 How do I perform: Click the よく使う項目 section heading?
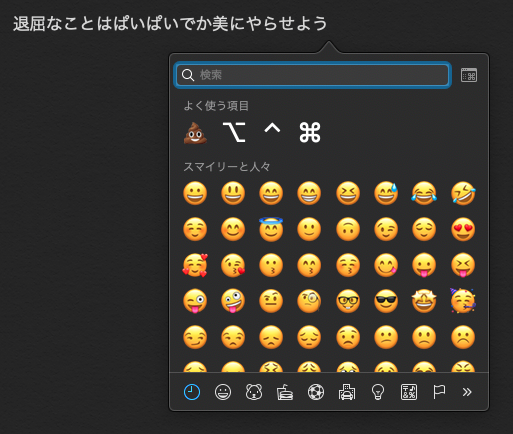(216, 106)
